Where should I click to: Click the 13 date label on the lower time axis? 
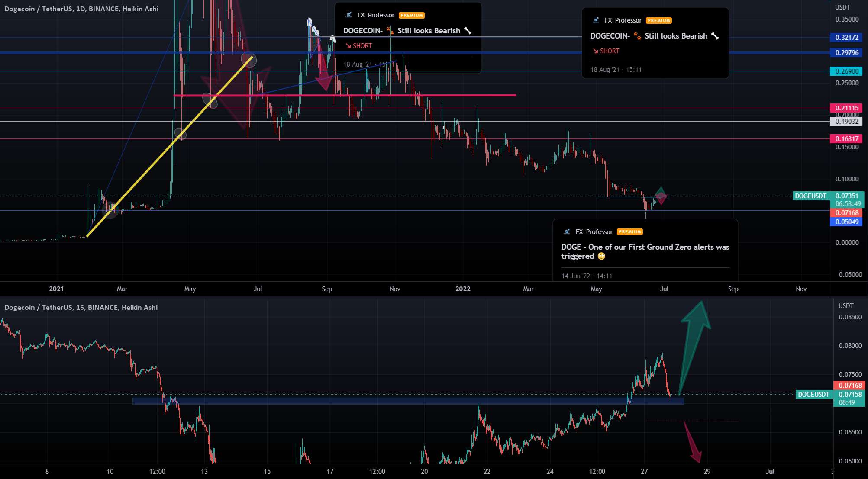[204, 472]
